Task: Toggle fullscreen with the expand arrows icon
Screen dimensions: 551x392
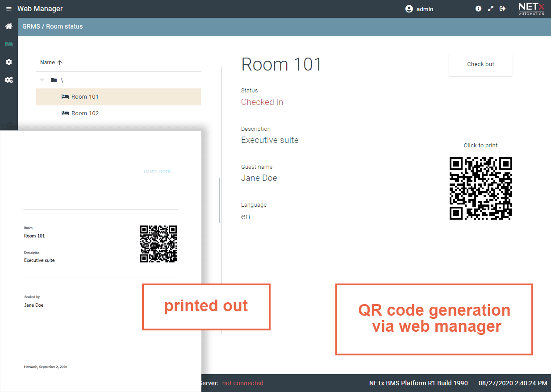Action: click(491, 8)
